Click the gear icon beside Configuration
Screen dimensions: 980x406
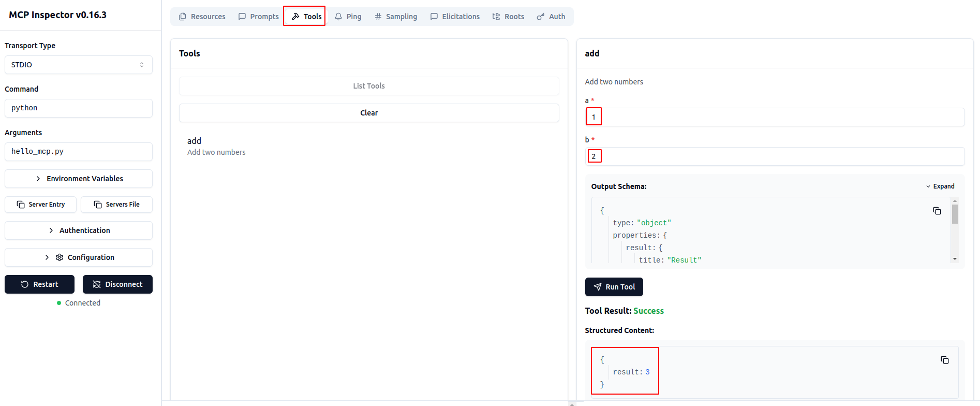(x=60, y=257)
